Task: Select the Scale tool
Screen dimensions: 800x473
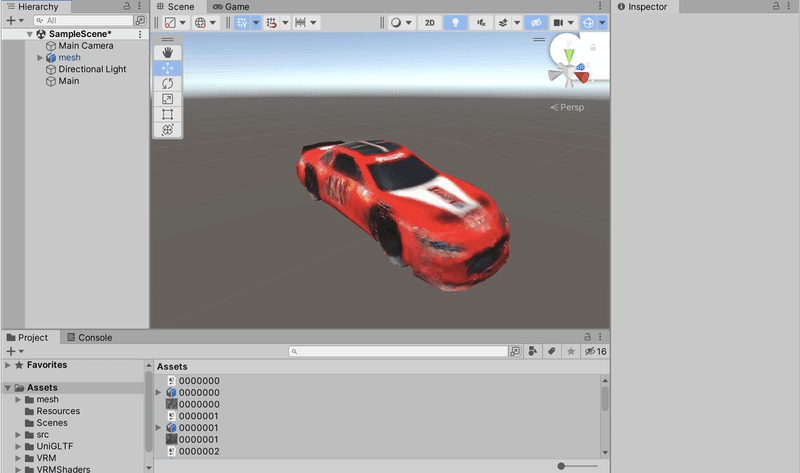Action: tap(167, 99)
